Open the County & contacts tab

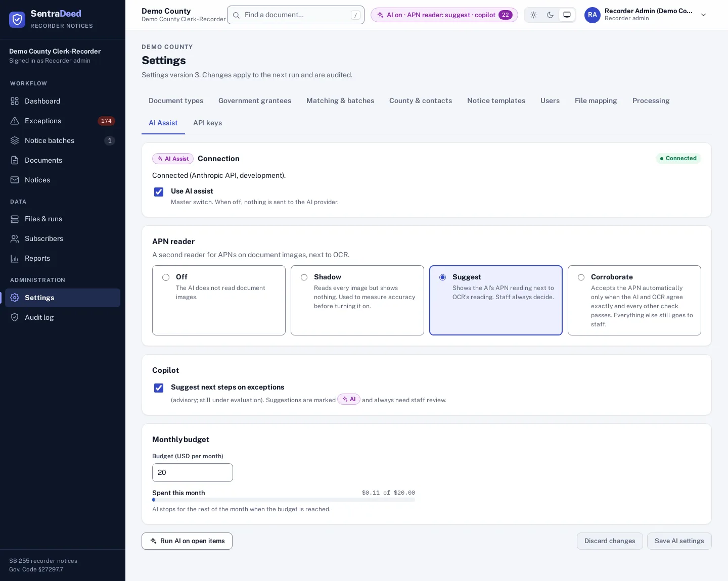(x=421, y=101)
